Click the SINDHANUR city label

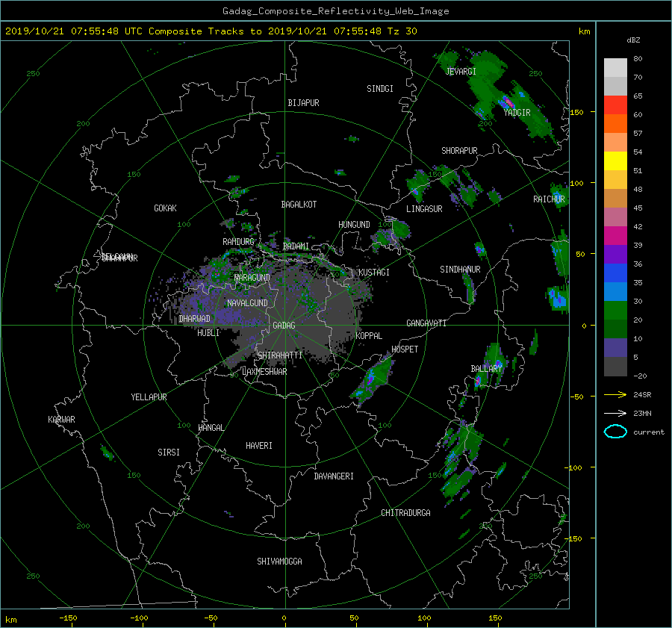[x=460, y=270]
